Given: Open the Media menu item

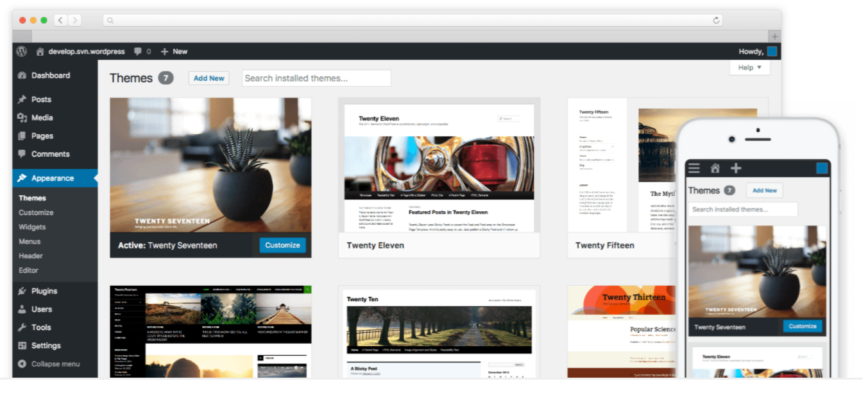Looking at the screenshot, I should coord(42,118).
